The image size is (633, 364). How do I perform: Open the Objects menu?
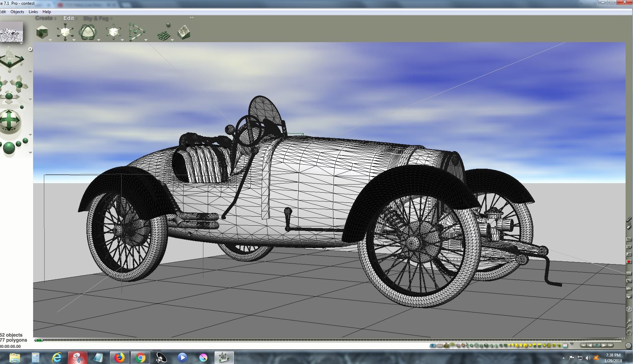click(x=17, y=11)
